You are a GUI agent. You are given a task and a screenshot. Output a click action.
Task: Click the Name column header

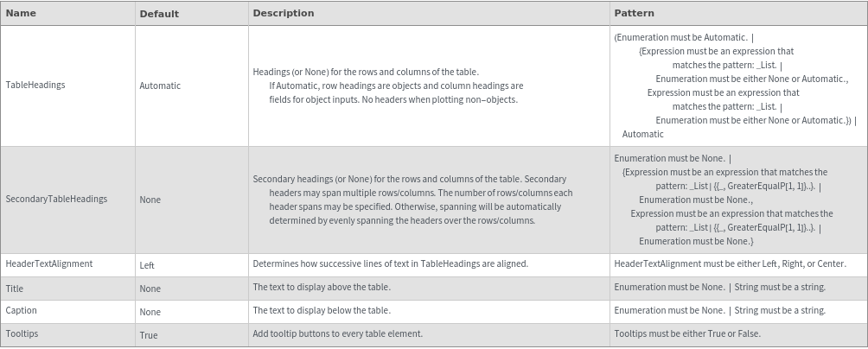[x=21, y=14]
